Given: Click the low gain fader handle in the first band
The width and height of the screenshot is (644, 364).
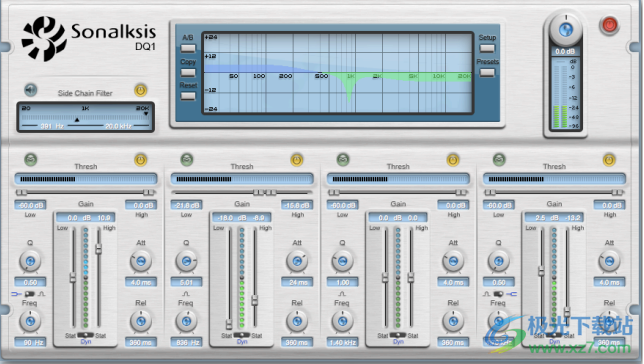Looking at the screenshot, I should (73, 278).
